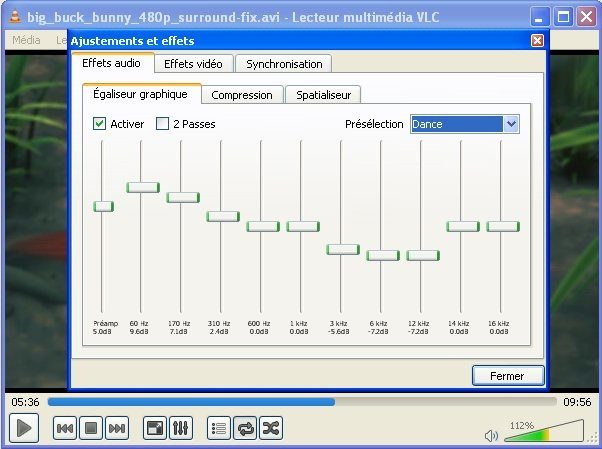Stop playback with the stop button

click(x=91, y=428)
